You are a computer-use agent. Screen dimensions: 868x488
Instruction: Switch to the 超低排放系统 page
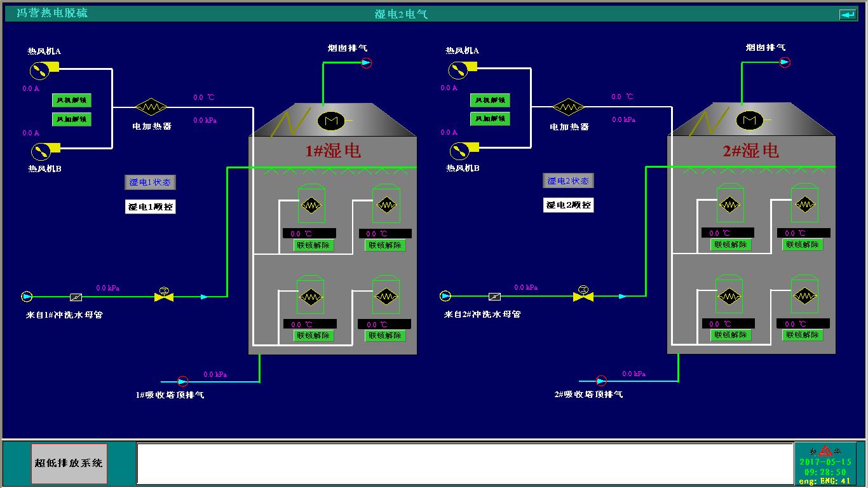click(69, 463)
